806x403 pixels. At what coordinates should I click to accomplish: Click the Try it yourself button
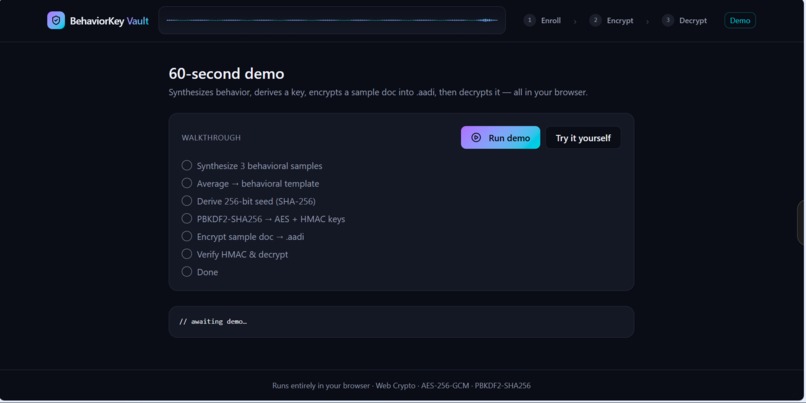pos(583,138)
